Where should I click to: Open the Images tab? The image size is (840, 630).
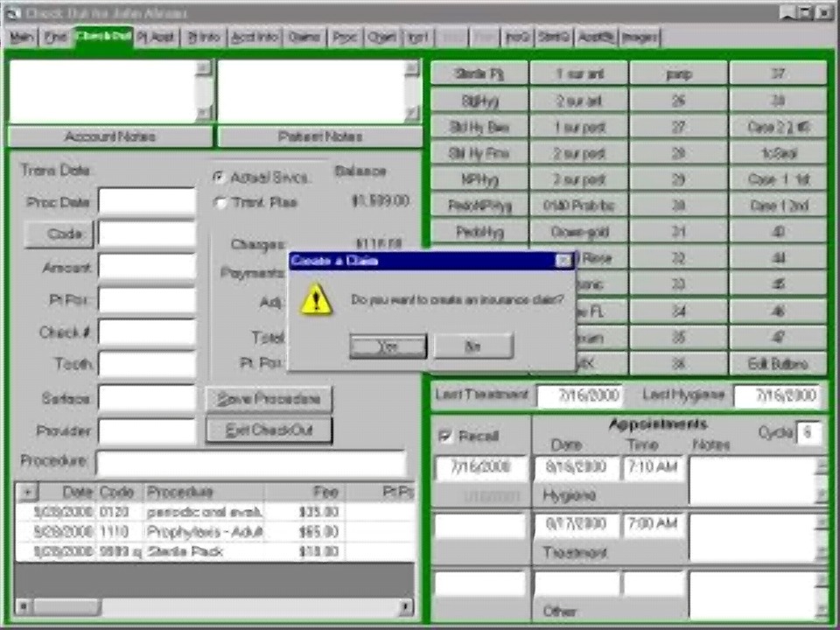click(640, 37)
